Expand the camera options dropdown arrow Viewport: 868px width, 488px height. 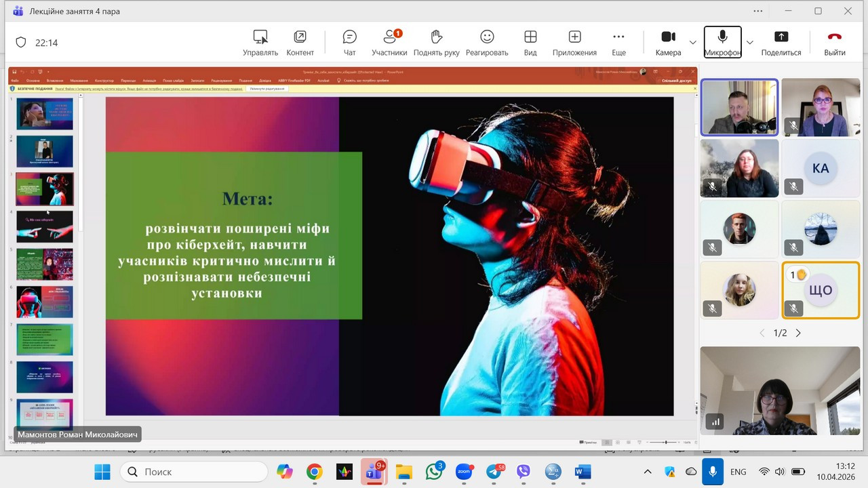coord(692,42)
